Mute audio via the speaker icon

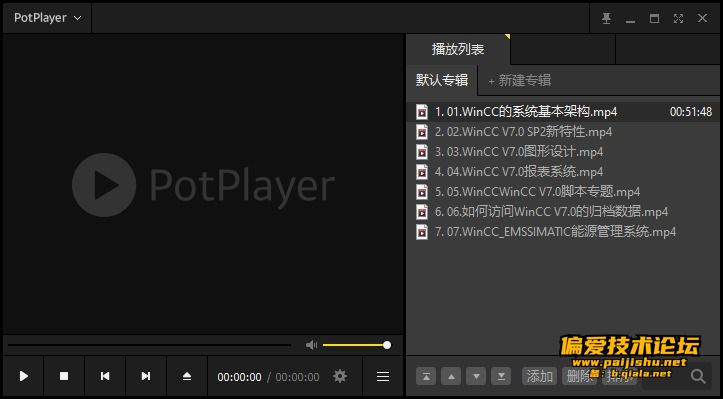(311, 345)
